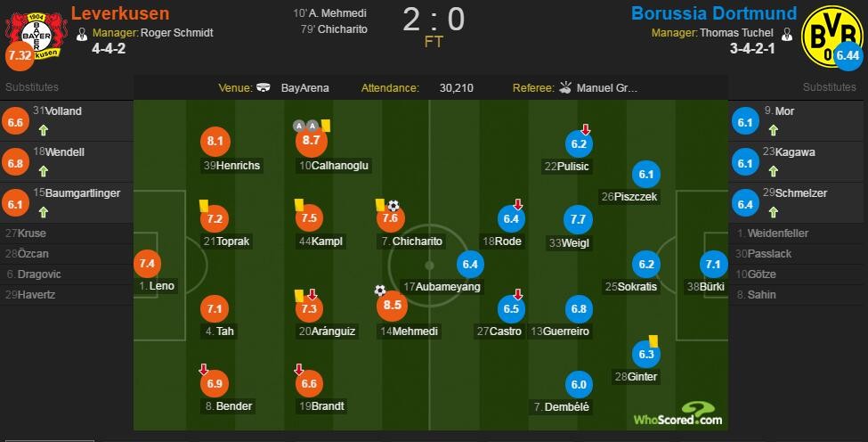Select Mehmedi's 8.5 rating circle
868x442 pixels.
pyautogui.click(x=392, y=305)
